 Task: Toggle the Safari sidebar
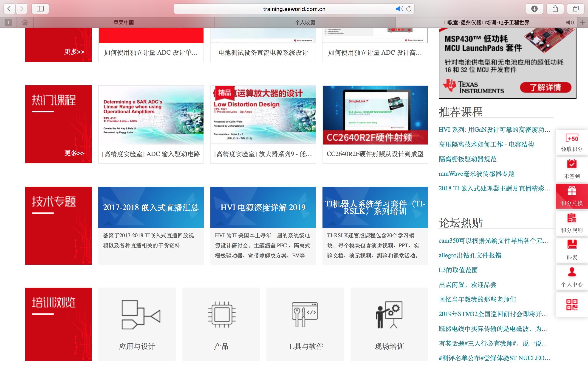pos(40,9)
